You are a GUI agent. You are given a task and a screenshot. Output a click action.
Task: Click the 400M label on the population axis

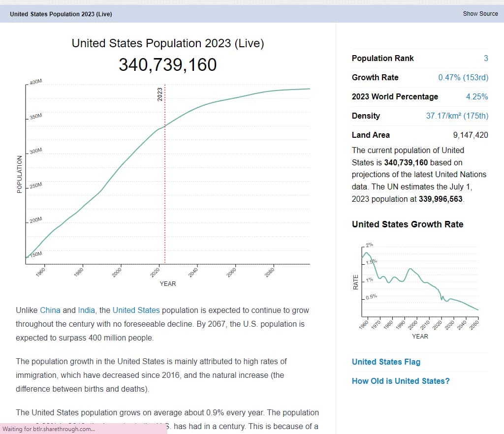[x=35, y=82]
